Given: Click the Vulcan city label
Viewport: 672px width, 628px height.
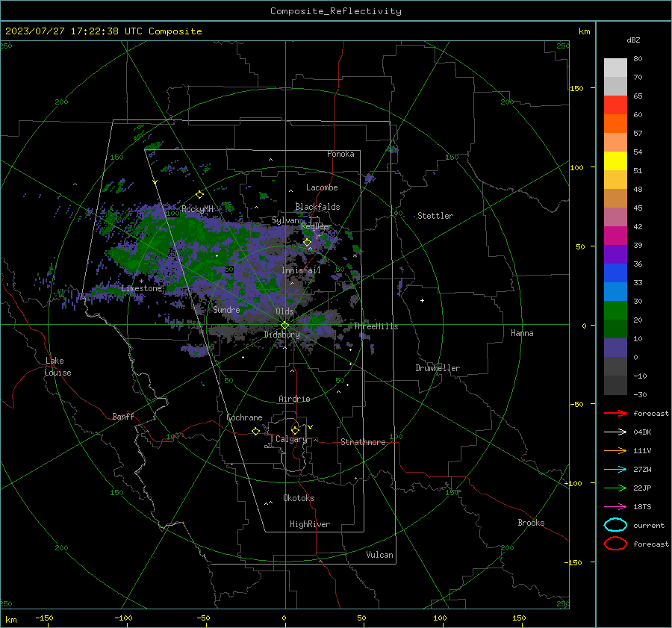Looking at the screenshot, I should (379, 555).
